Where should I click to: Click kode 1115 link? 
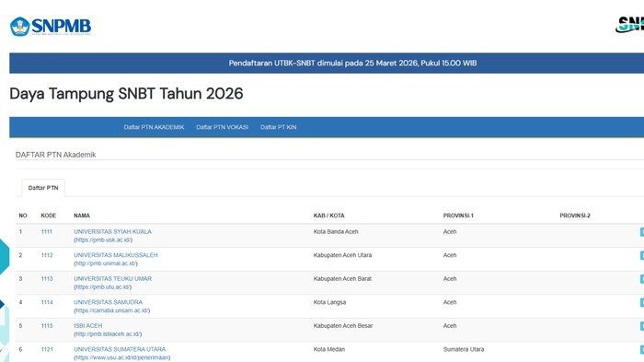click(x=47, y=325)
